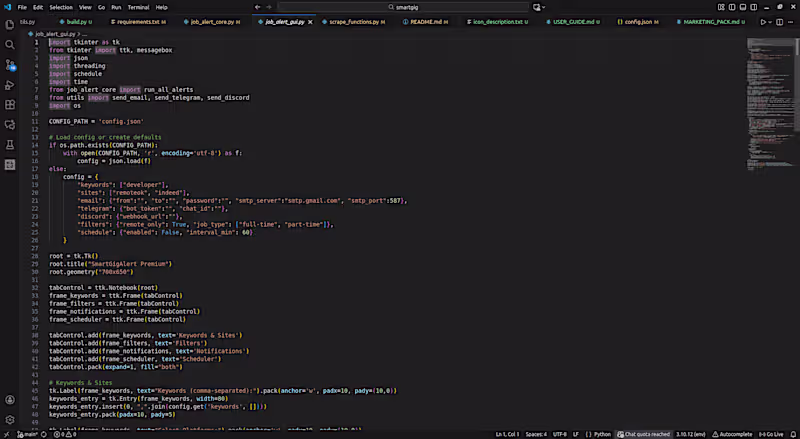The image size is (800, 439).
Task: Open the Accounts menu icon
Action: point(10,400)
